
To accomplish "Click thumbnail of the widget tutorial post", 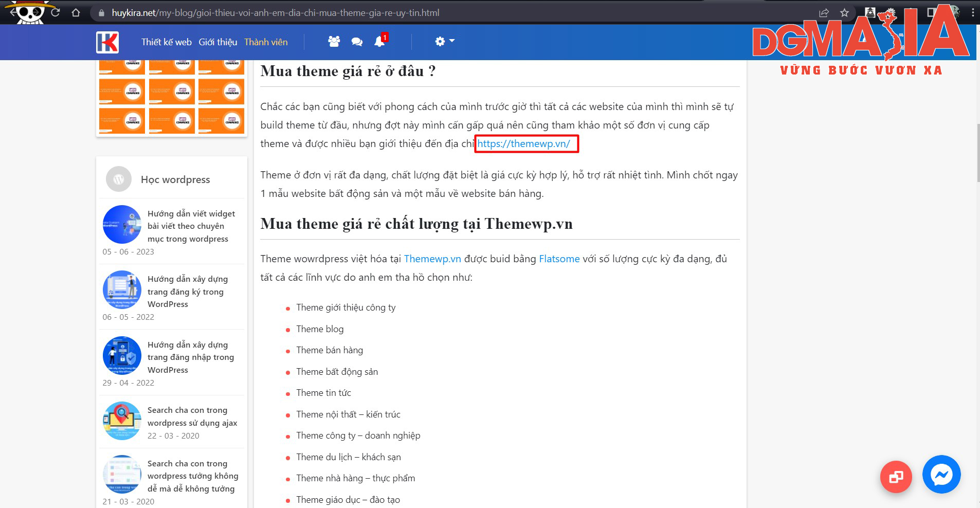I will (122, 224).
